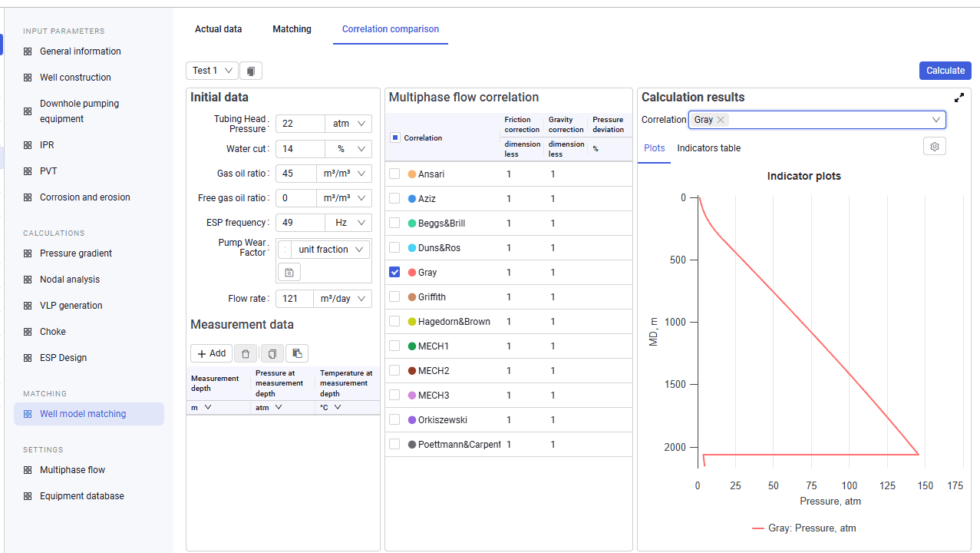980x553 pixels.
Task: Go to Pressure gradient calculation
Action: (x=76, y=253)
